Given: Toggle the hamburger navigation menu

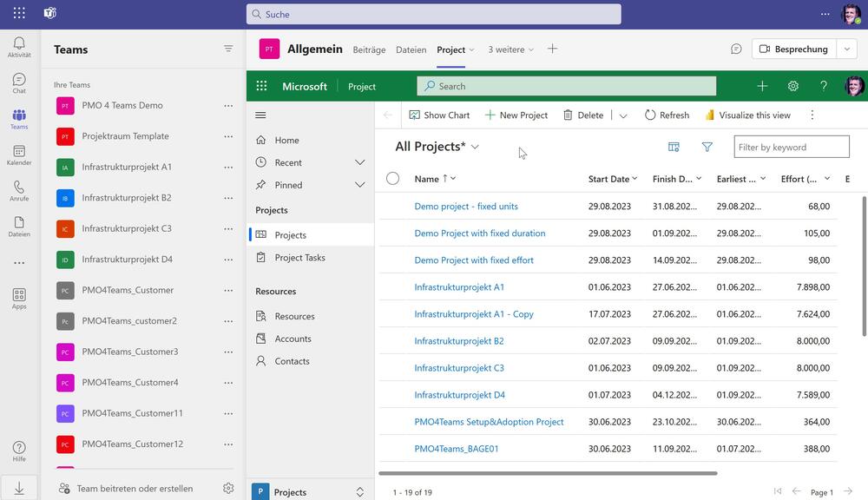Looking at the screenshot, I should point(260,115).
